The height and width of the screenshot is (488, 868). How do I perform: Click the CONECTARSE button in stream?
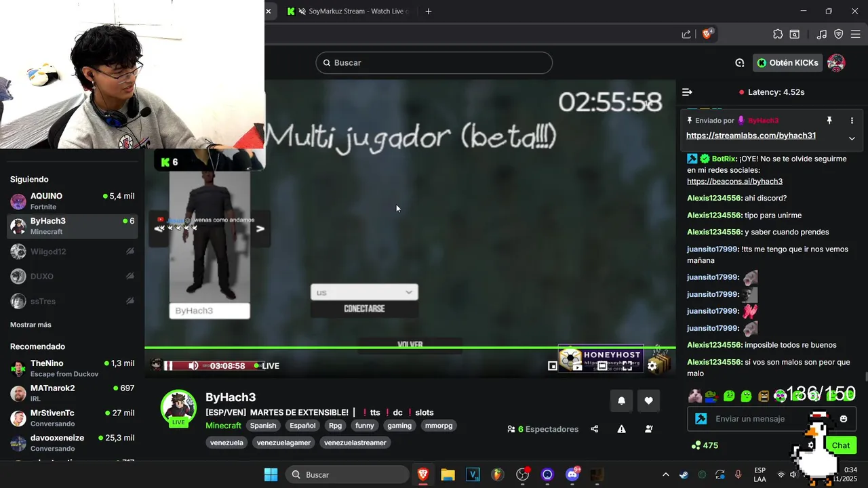click(x=364, y=309)
